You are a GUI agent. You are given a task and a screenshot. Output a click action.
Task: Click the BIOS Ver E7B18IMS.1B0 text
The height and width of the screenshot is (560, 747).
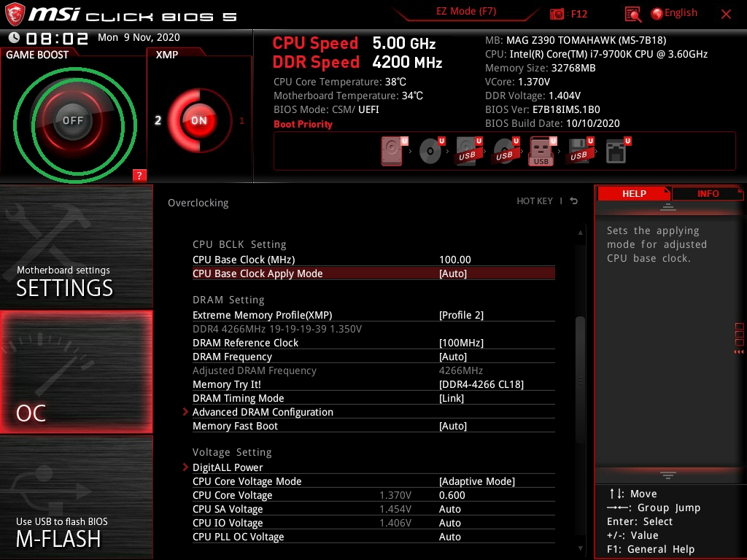(542, 109)
